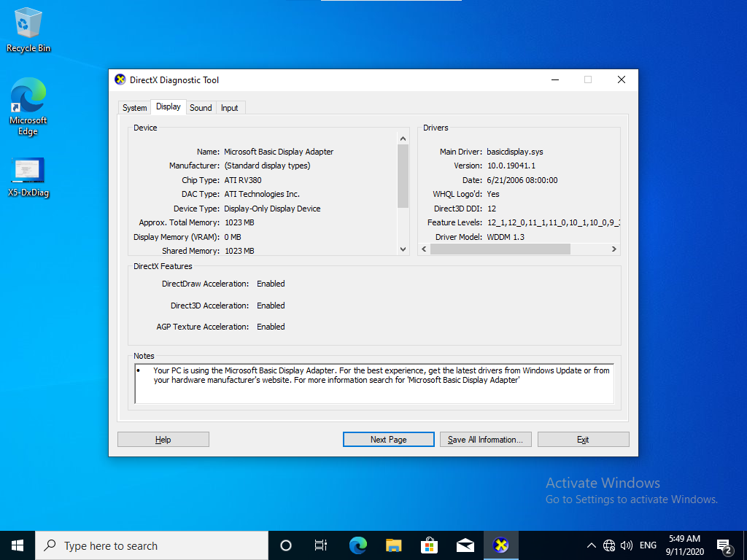The image size is (747, 560).
Task: Switch to the Sound tab
Action: point(201,108)
